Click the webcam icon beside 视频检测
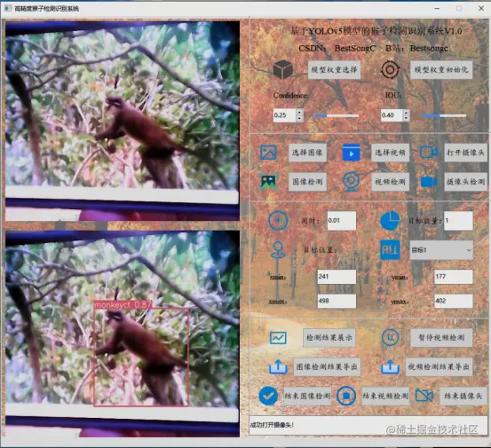Screen dimensions: 491x448 pyautogui.click(x=351, y=182)
